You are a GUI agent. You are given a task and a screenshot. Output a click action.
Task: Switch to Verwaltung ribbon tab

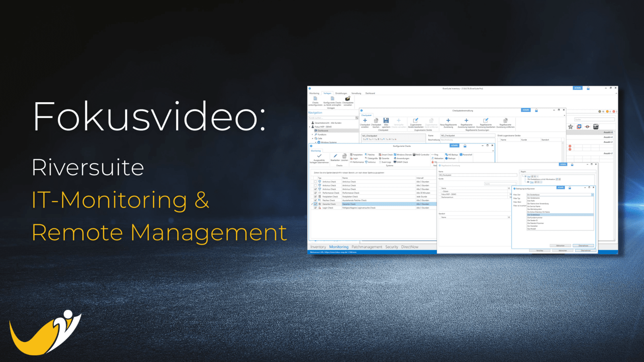(x=356, y=93)
